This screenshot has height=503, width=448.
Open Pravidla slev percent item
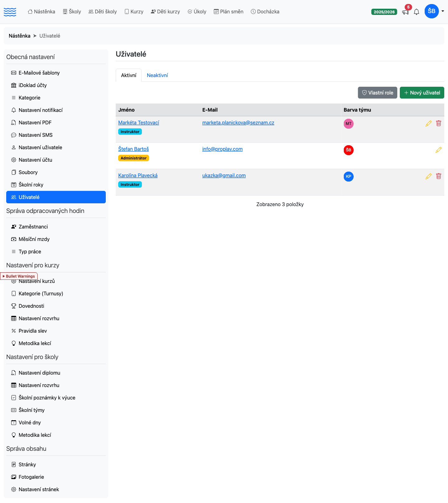[56, 331]
